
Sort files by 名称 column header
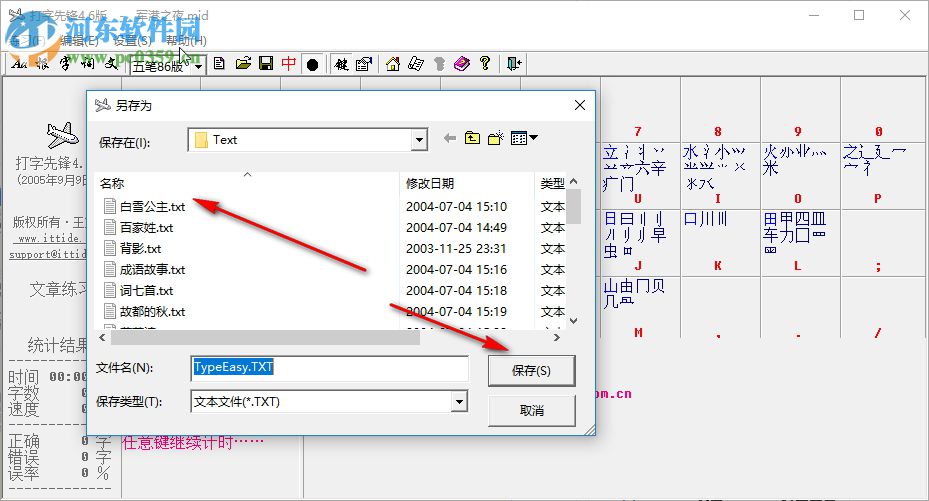(247, 184)
